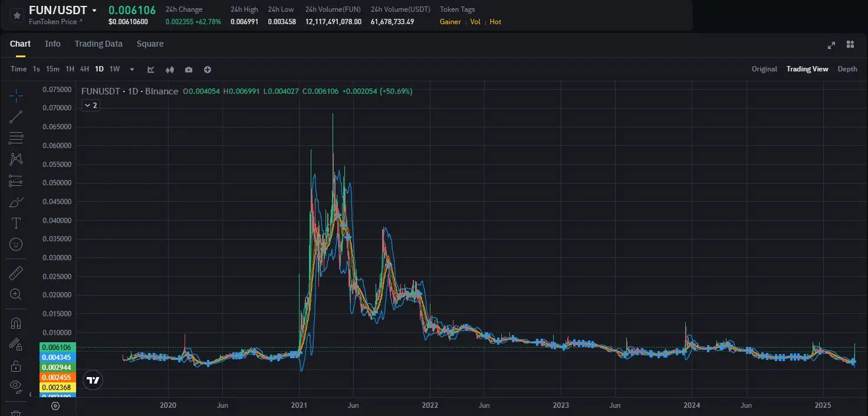This screenshot has height=416, width=868.
Task: Open the multi-chart grid layout icon
Action: click(850, 44)
